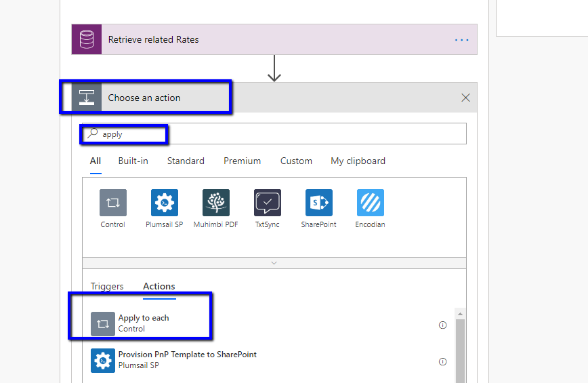Open the SharePoint connector
The image size is (588, 383).
[318, 203]
